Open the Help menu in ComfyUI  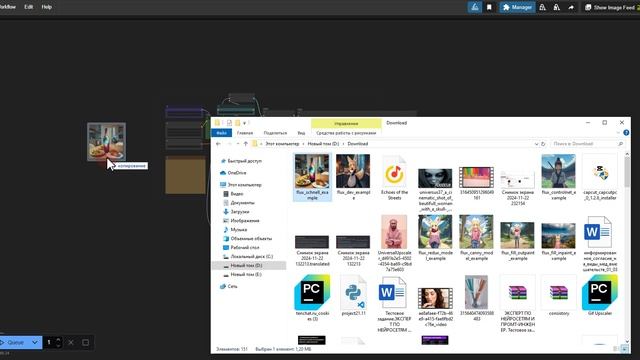click(47, 7)
